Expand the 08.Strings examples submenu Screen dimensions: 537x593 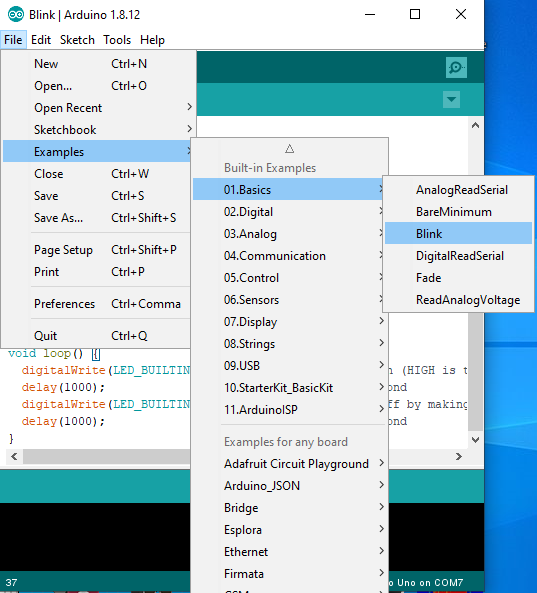(289, 343)
